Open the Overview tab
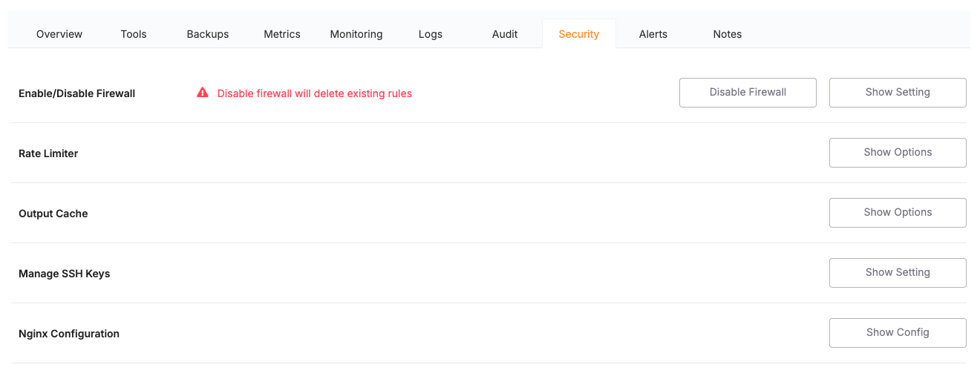Screen dimensions: 980x370 point(59,34)
